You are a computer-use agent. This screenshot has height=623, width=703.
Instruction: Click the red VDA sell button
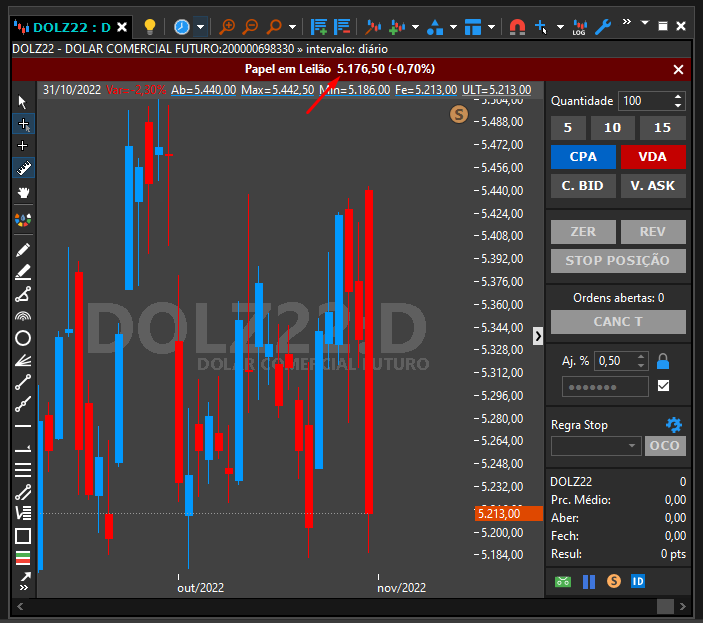[653, 157]
